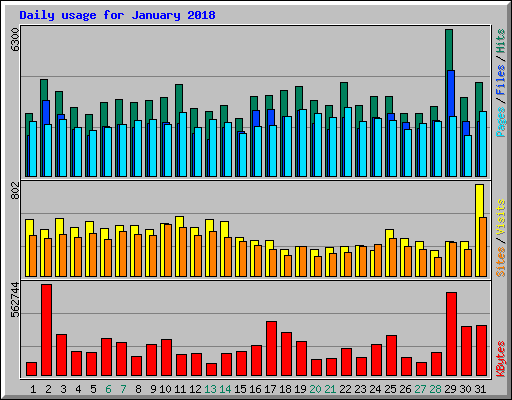Click day label 30 on the x-axis
The image size is (512, 400).
pyautogui.click(x=465, y=389)
